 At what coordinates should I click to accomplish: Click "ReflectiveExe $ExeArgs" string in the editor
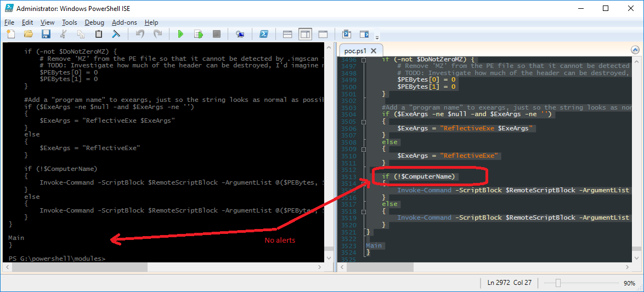click(486, 128)
